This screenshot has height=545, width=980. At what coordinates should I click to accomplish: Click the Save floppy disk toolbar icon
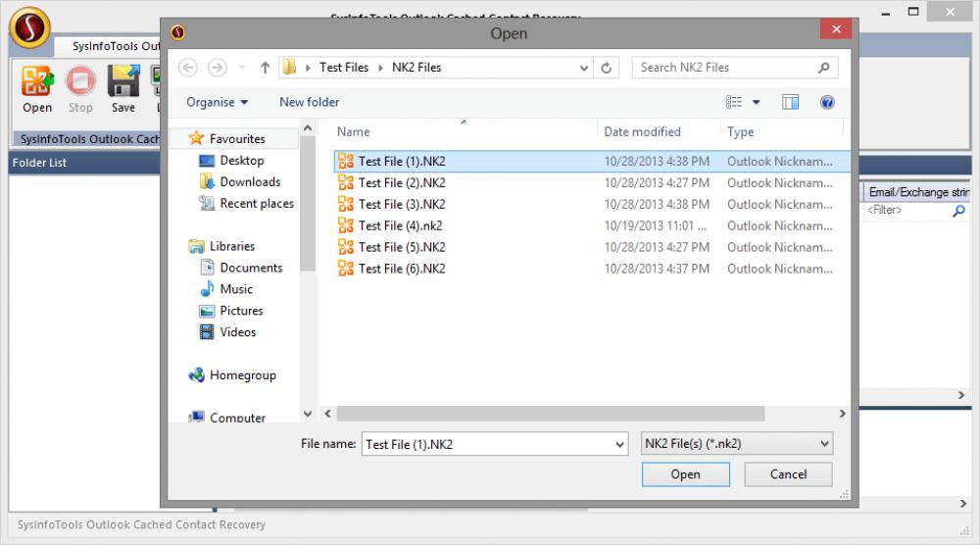tap(123, 89)
